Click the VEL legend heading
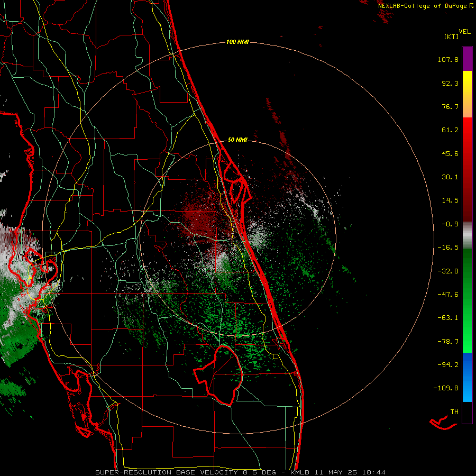This screenshot has height=476, width=476. [465, 32]
